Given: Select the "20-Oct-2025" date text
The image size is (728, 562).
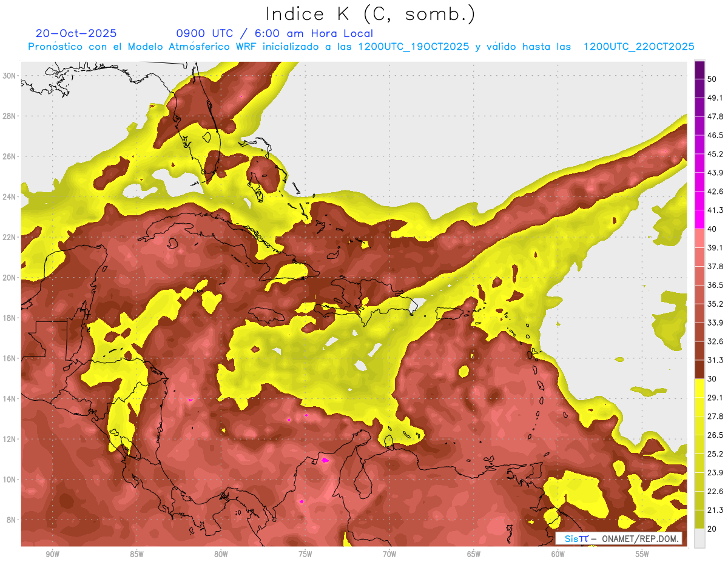Looking at the screenshot, I should (76, 33).
